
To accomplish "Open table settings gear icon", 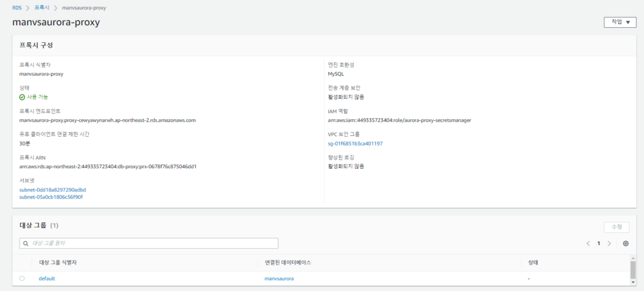I will click(x=626, y=243).
